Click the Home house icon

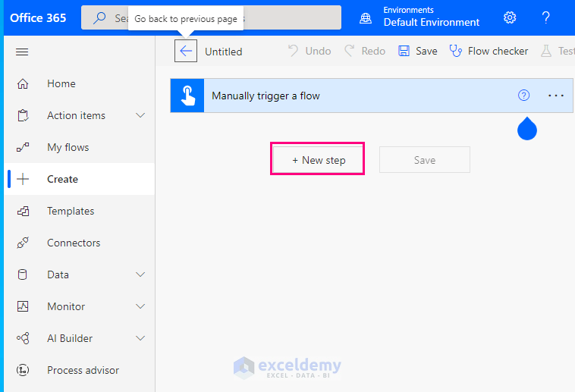click(x=23, y=83)
